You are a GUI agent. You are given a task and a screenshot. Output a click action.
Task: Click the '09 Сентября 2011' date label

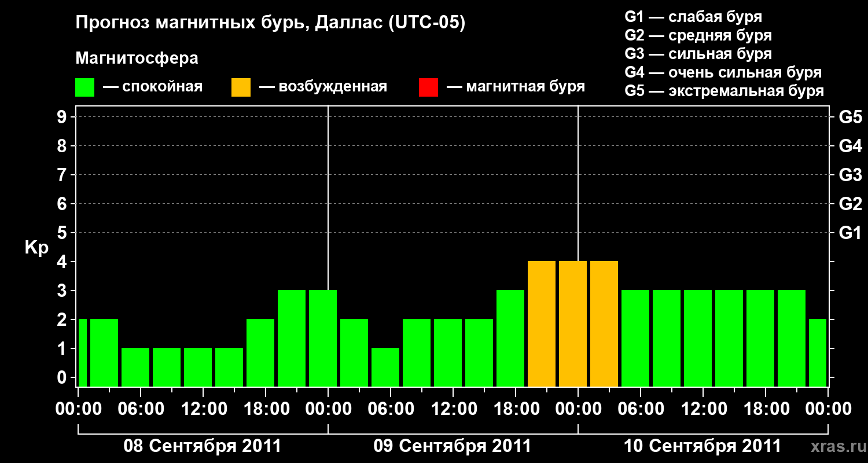[453, 446]
